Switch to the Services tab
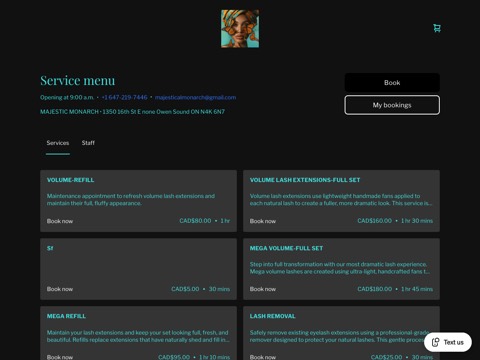The height and width of the screenshot is (360, 480). click(58, 143)
